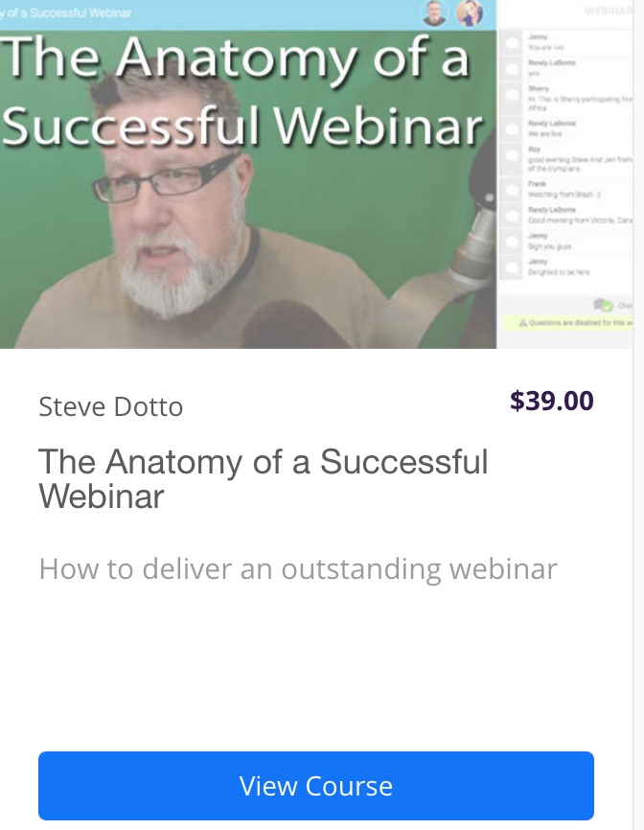The image size is (644, 830).
Task: Open the WEBINAR tab label at top right
Action: (609, 11)
